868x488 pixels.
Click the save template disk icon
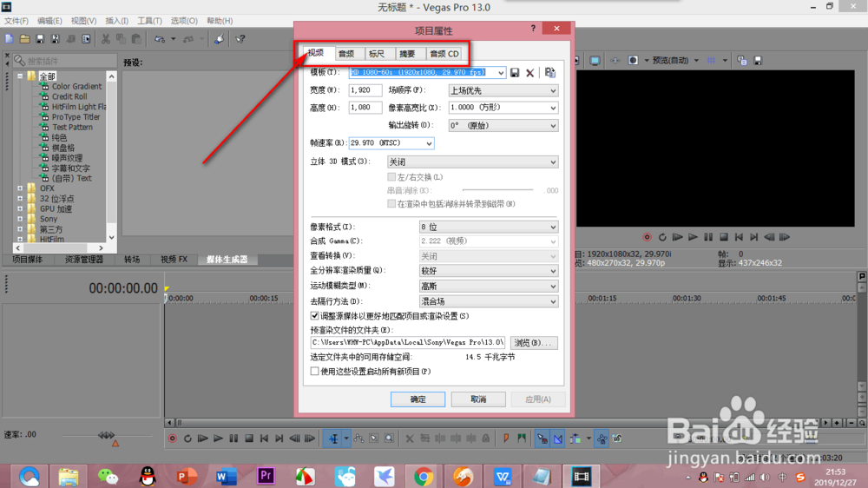(515, 73)
